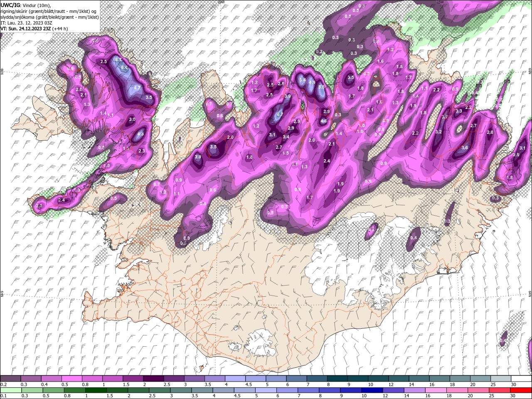Click the 20W longitude label
The width and height of the screenshot is (532, 399).
(221, 2)
